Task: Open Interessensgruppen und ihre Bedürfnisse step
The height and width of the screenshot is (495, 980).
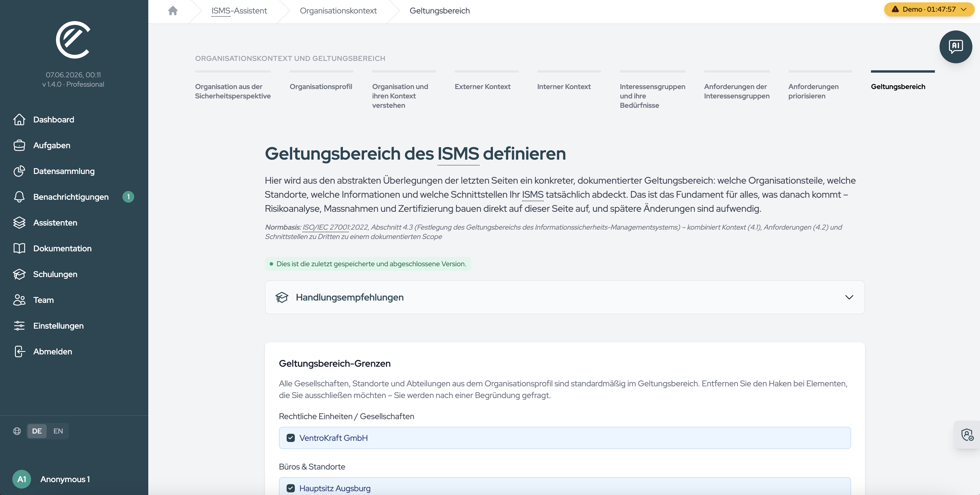Action: coord(652,96)
